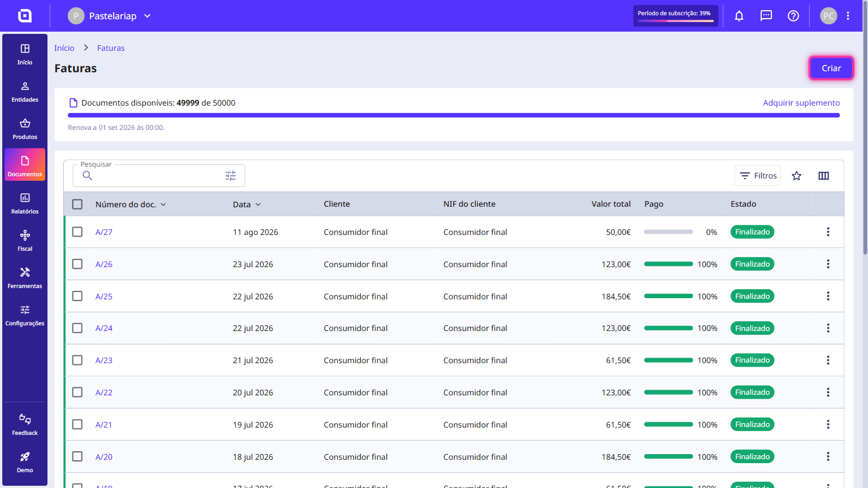Viewport: 868px width, 488px height.
Task: Click the Criar button
Action: (x=831, y=68)
